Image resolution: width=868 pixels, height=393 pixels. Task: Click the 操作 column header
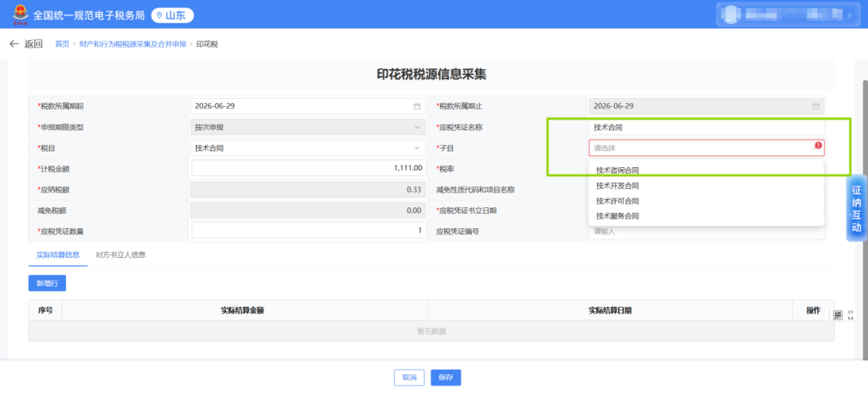(x=813, y=310)
